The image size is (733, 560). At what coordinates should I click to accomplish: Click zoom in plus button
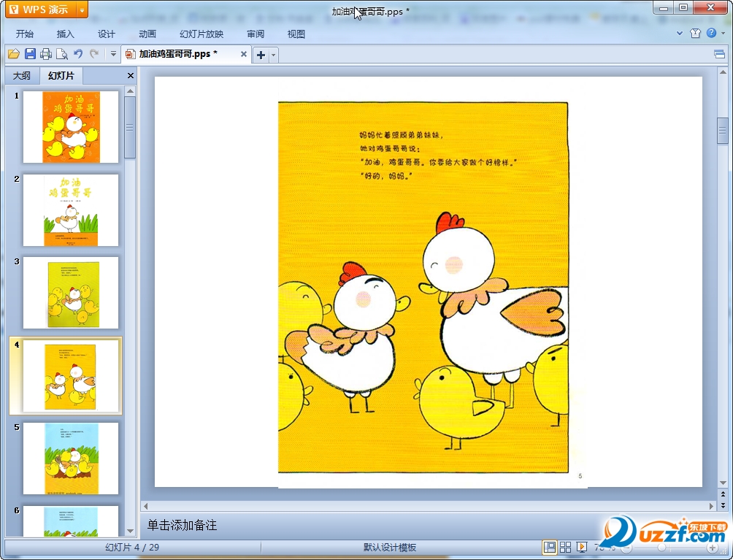tap(712, 548)
